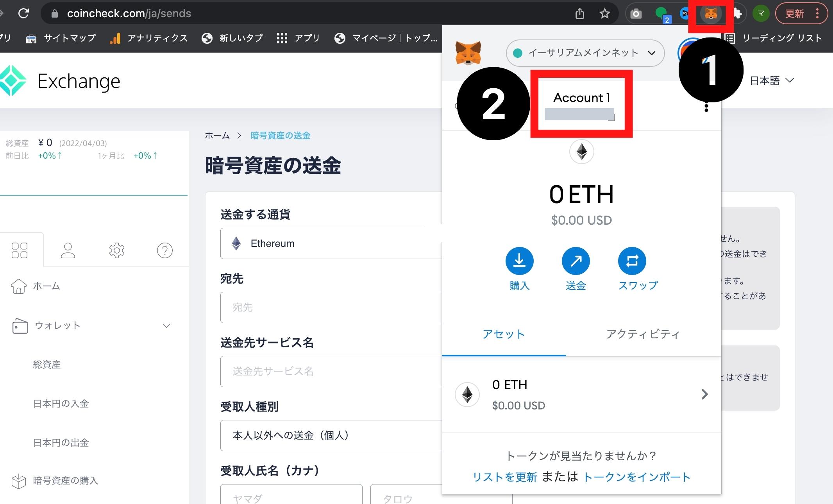The width and height of the screenshot is (833, 504).
Task: Click the MetaMask 送金 send button
Action: [576, 269]
